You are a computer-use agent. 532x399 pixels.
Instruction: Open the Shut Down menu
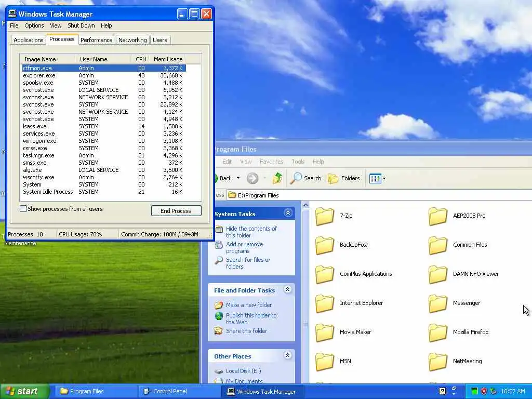click(81, 25)
